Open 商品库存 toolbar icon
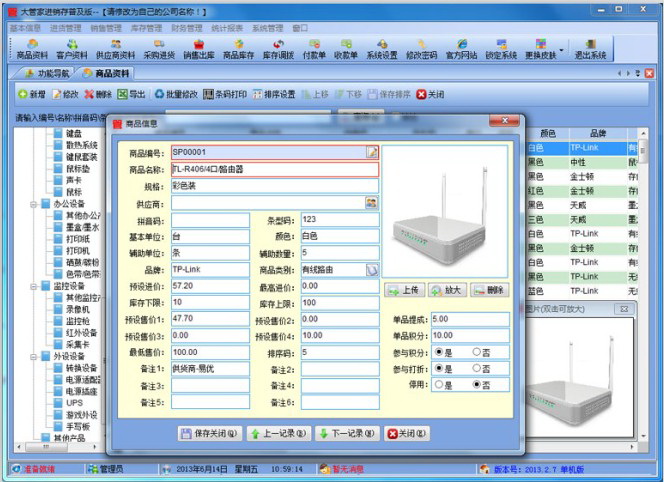Viewport: 664px width, 482px height. [x=238, y=49]
